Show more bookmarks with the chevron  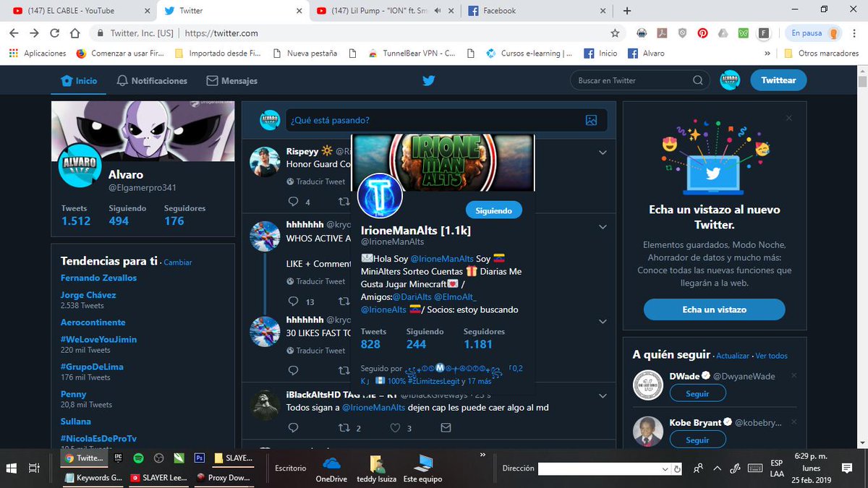(x=767, y=53)
